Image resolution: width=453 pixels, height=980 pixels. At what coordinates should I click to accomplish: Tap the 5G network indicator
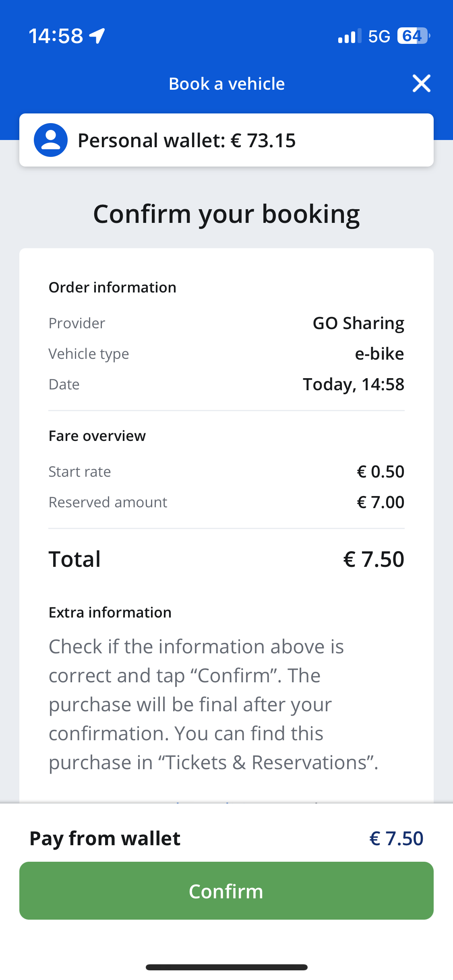tap(379, 36)
